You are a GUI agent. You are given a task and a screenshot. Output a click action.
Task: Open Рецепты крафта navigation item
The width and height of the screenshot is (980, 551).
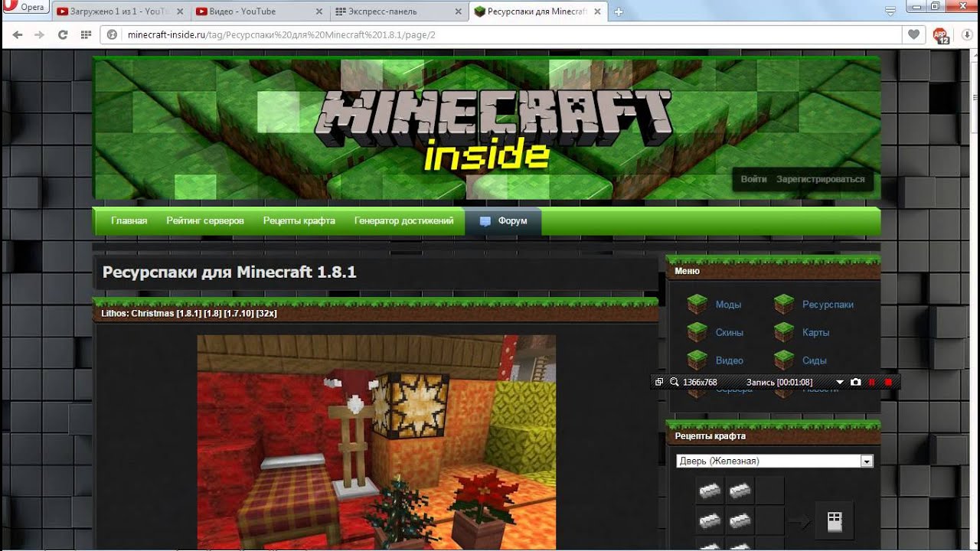click(x=299, y=220)
